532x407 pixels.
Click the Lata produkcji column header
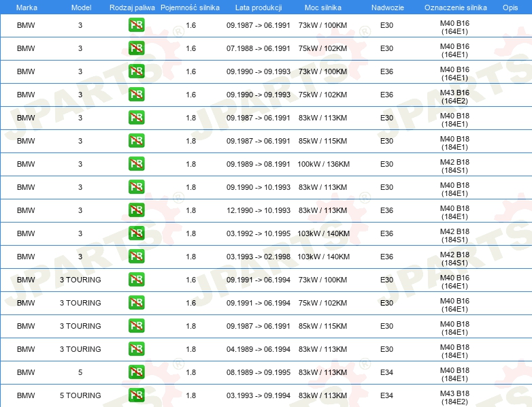click(x=259, y=7)
